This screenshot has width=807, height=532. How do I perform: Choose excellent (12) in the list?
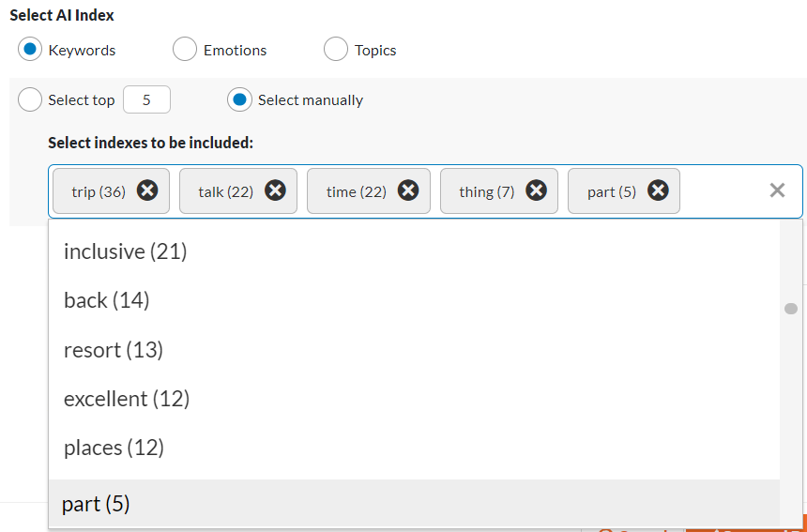pyautogui.click(x=415, y=399)
